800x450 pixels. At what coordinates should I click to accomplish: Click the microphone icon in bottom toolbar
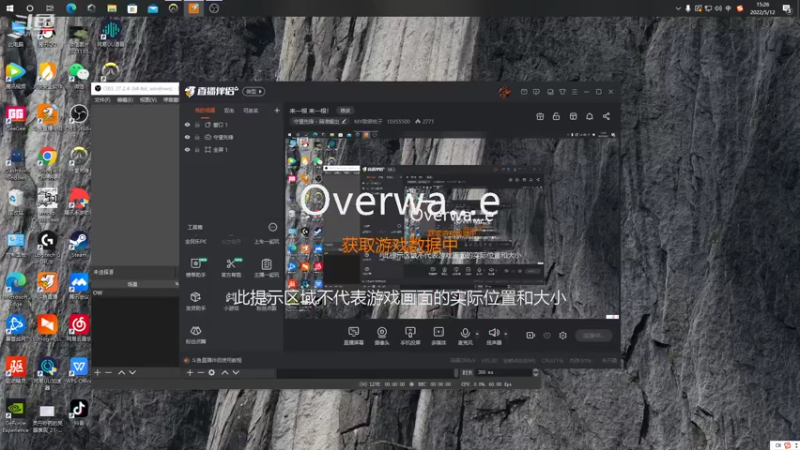(465, 333)
